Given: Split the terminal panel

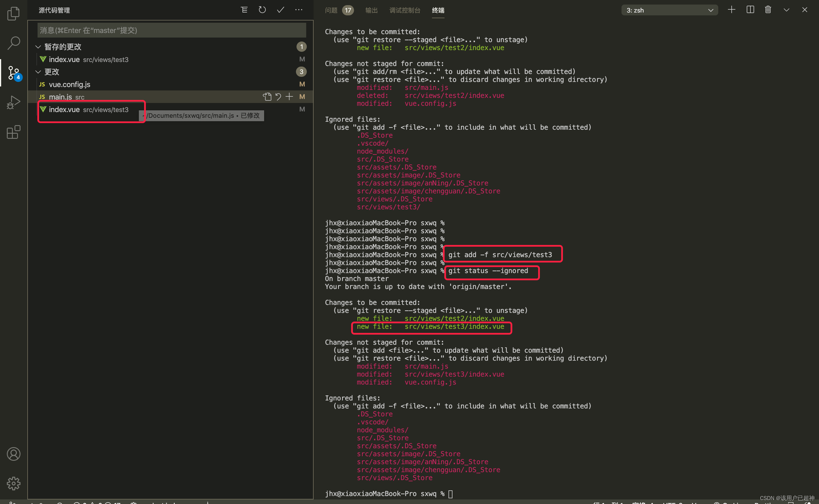Looking at the screenshot, I should pos(750,10).
